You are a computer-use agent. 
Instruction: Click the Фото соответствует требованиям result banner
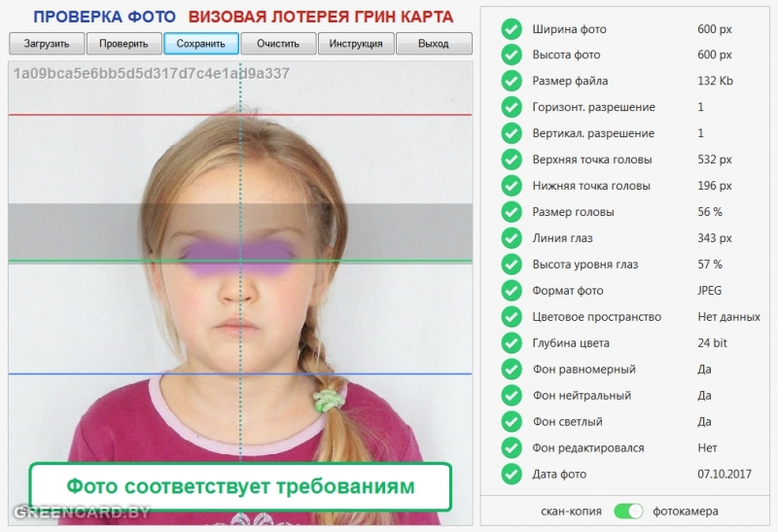click(x=240, y=485)
